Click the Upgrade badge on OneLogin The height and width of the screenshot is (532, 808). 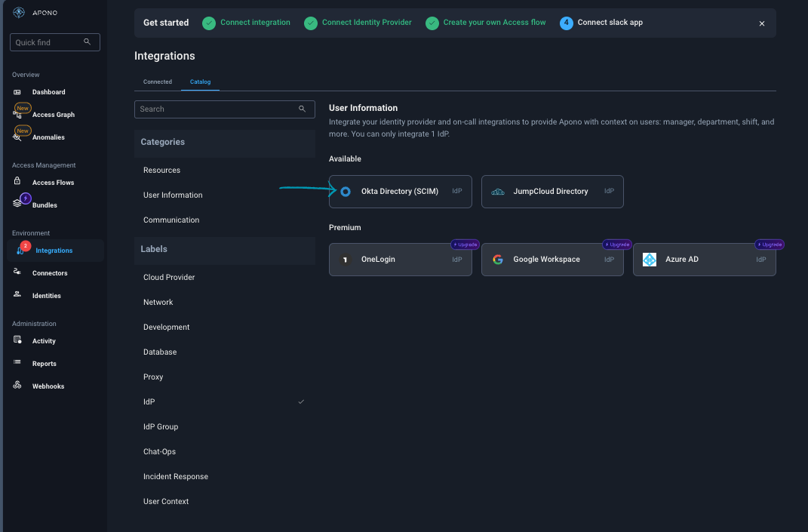click(x=465, y=244)
